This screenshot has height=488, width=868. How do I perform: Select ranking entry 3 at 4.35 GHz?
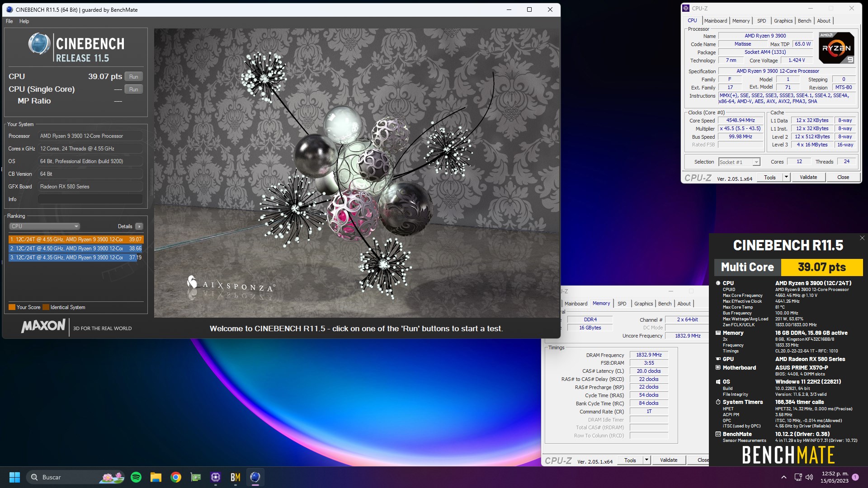coord(76,258)
